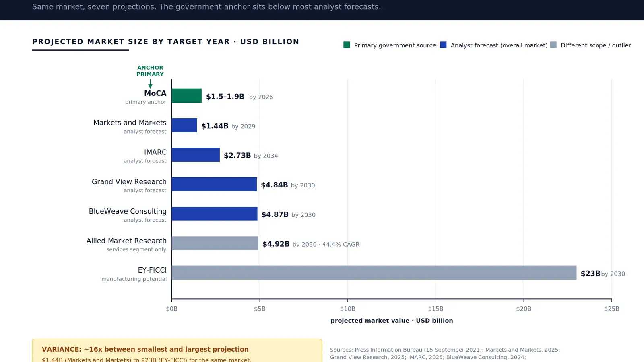
Task: Click 'by 2030' beside $4.84B
Action: [303, 185]
